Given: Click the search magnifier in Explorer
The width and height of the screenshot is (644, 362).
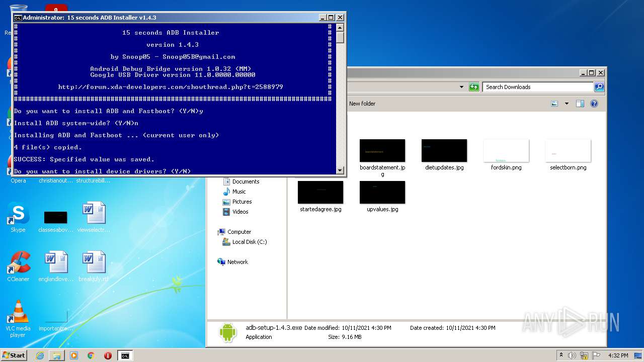Looking at the screenshot, I should point(599,87).
